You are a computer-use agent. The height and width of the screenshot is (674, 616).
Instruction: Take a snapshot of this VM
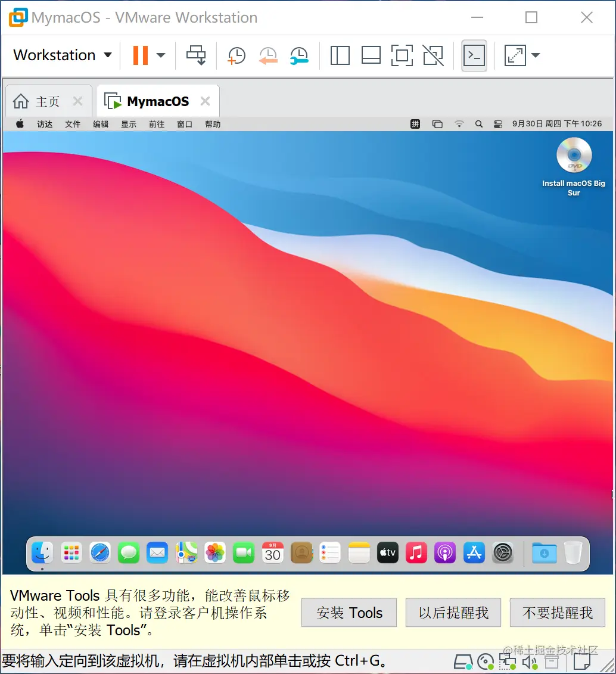pos(237,55)
